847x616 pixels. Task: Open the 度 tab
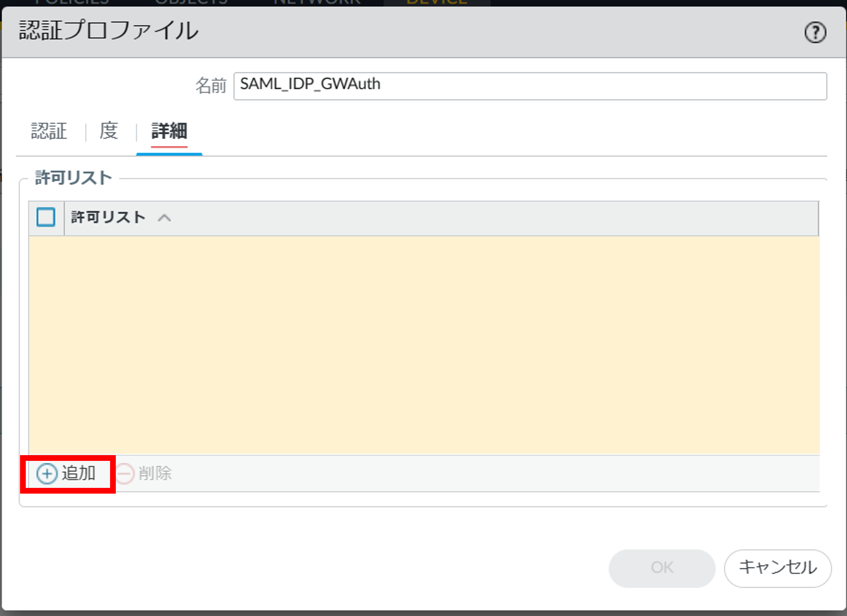pyautogui.click(x=109, y=131)
